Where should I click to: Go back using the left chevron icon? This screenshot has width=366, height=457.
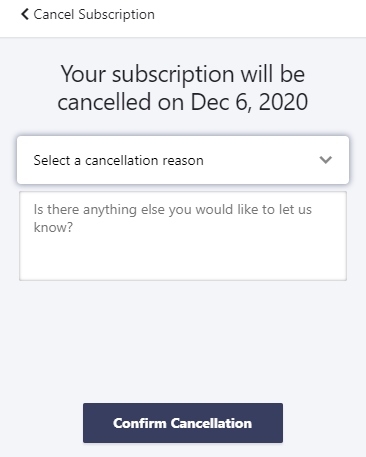point(25,14)
